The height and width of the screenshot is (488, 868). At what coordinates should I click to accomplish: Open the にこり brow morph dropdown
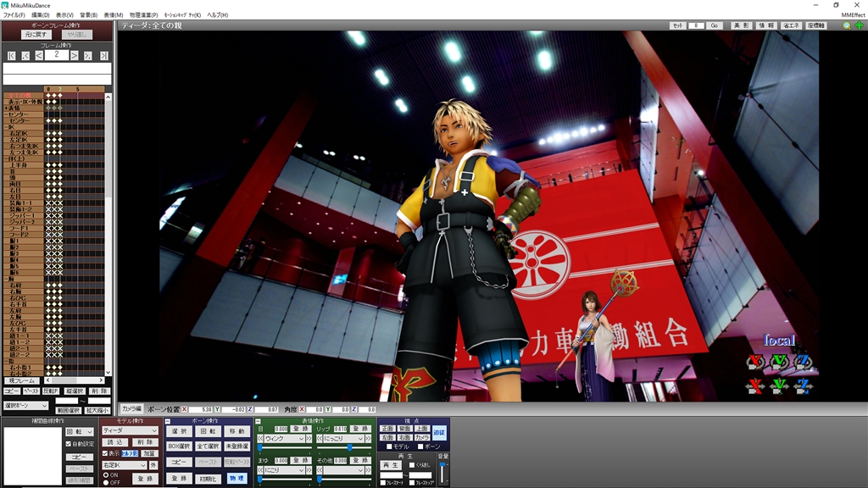pyautogui.click(x=285, y=469)
